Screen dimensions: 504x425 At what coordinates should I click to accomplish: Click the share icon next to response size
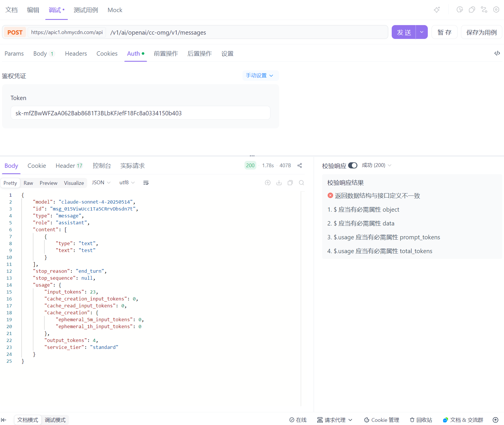(x=300, y=166)
